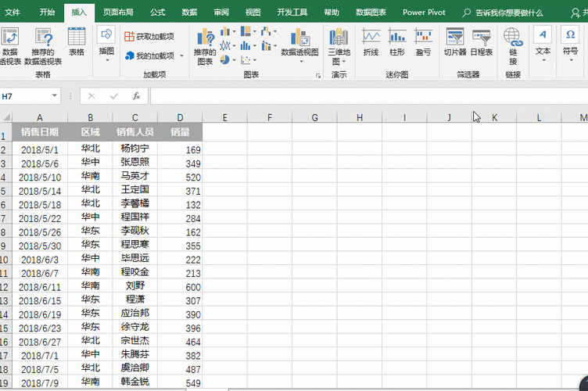Insert a Table (表格)
The height and width of the screenshot is (391, 588).
coord(77,41)
